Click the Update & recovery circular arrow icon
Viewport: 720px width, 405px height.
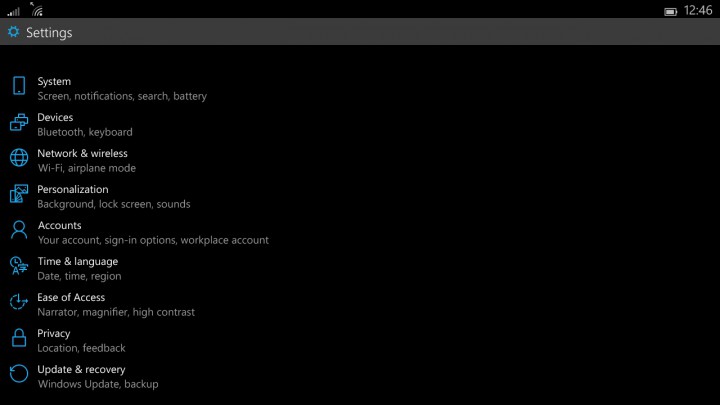click(19, 373)
